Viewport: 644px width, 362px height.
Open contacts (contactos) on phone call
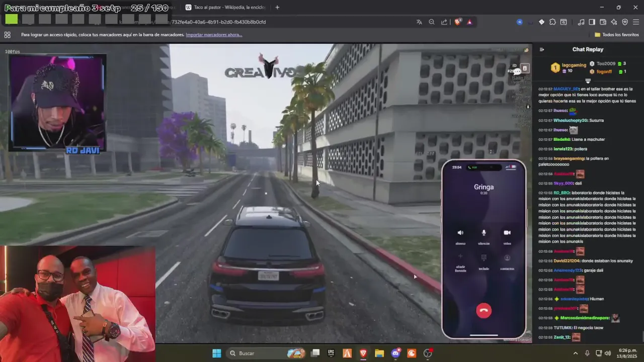507,257
